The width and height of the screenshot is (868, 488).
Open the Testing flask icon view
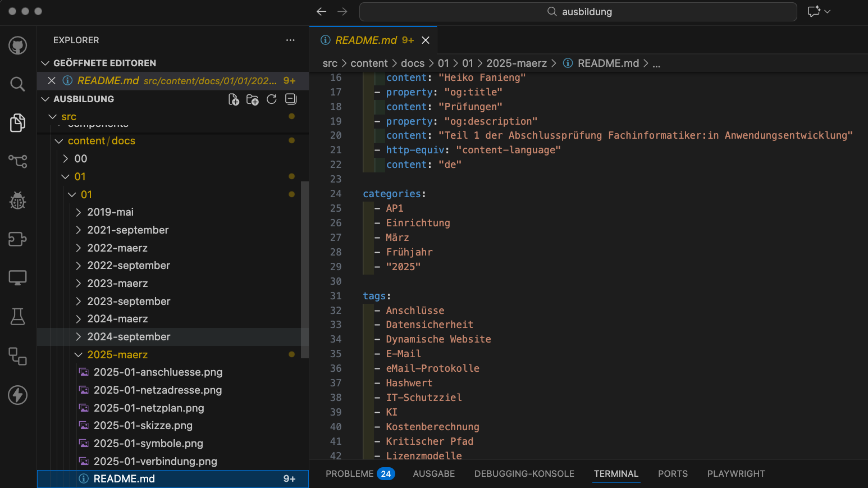(x=18, y=317)
